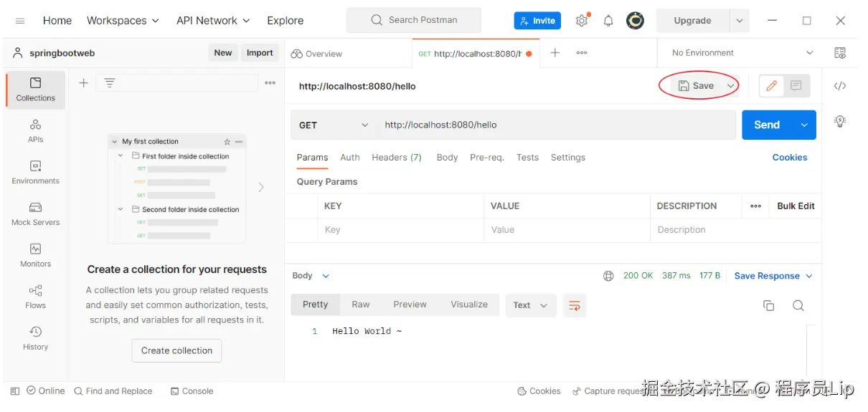
Task: Open the tab bar three-dot options
Action: click(582, 53)
